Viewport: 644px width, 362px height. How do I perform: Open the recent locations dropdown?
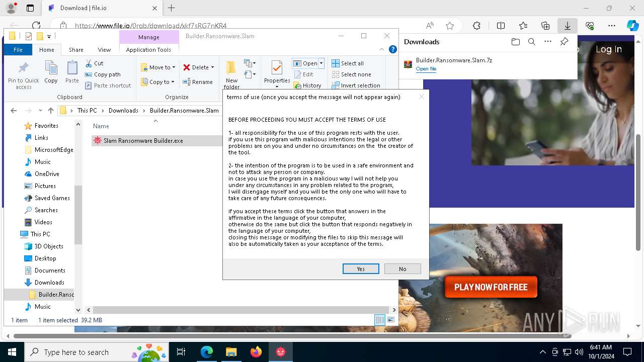(40, 111)
